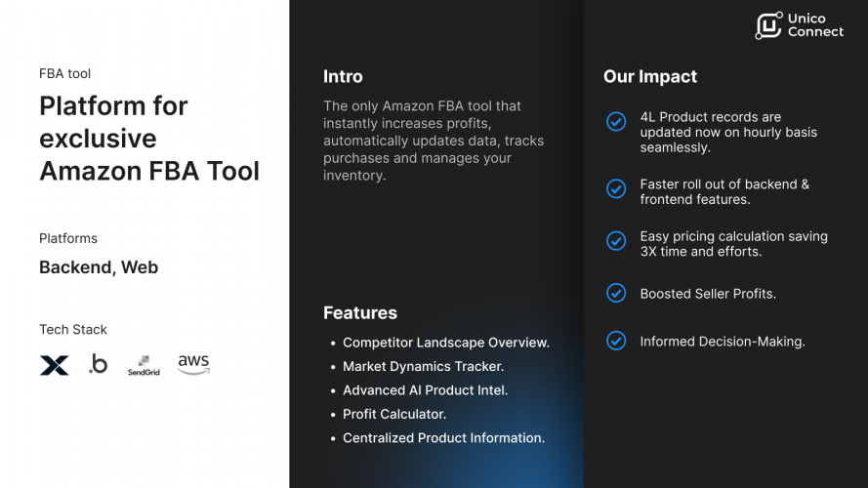Click the 'Our Impact' heading
The width and height of the screenshot is (868, 488).
pyautogui.click(x=650, y=76)
